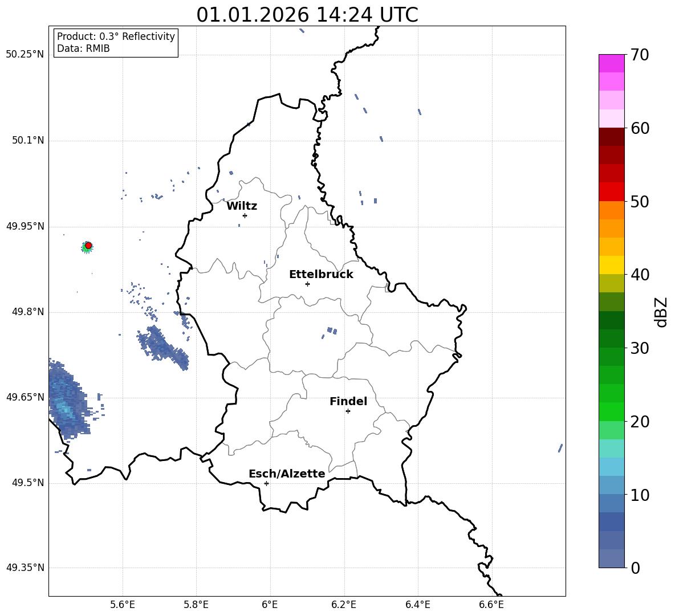675x616 pixels.
Task: Click the red radar site marker
Action: 88,246
